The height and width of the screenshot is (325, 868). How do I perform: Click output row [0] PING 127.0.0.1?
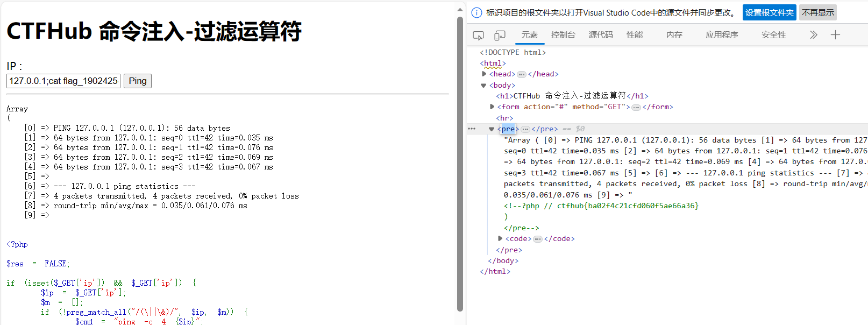127,128
